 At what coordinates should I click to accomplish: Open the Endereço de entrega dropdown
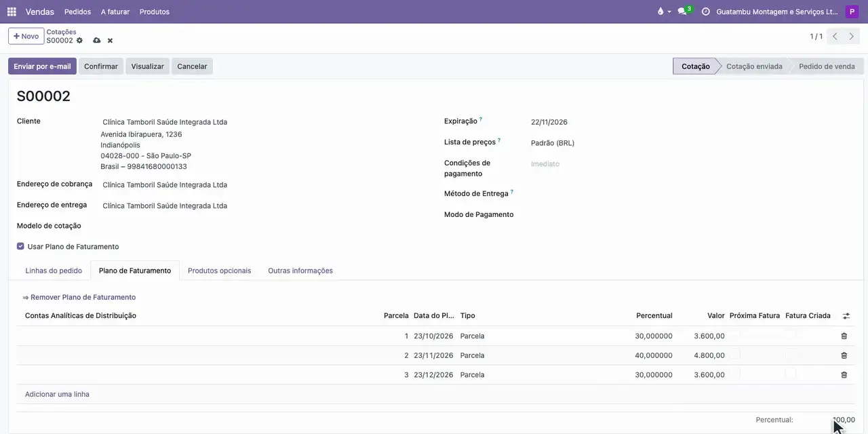264,205
